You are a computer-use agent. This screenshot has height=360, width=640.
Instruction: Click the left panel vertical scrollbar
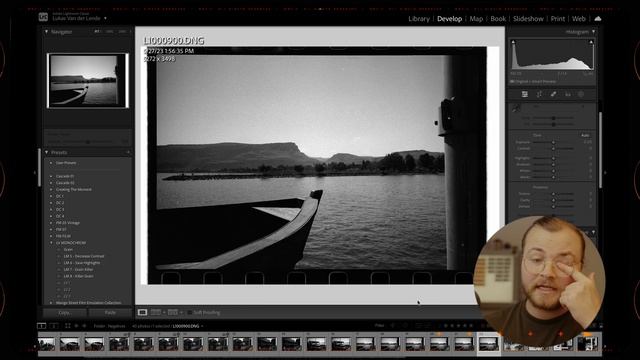(x=40, y=167)
